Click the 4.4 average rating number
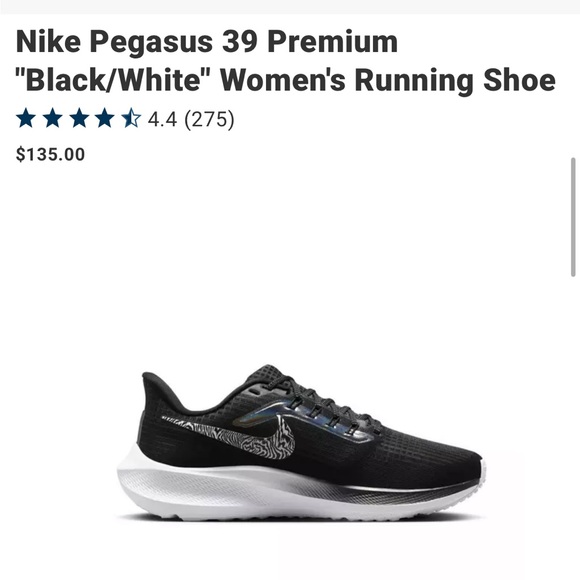Viewport: 580px width, 580px height. pos(162,119)
